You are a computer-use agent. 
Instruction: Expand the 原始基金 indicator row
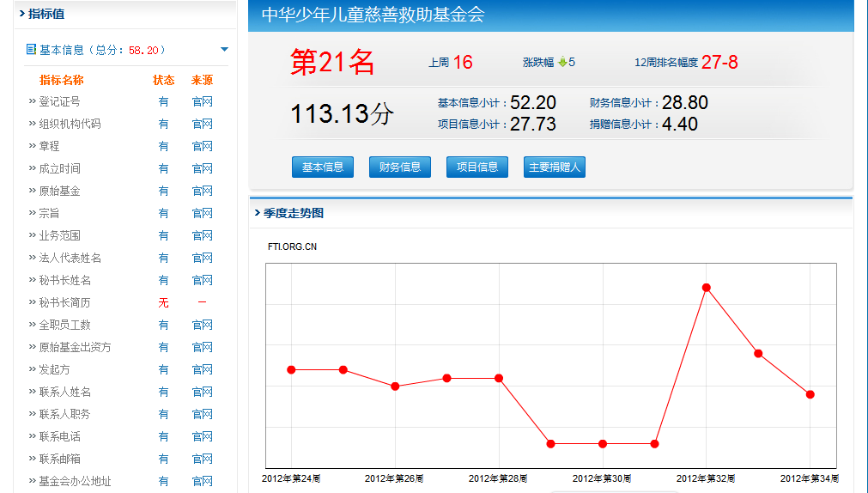point(54,191)
